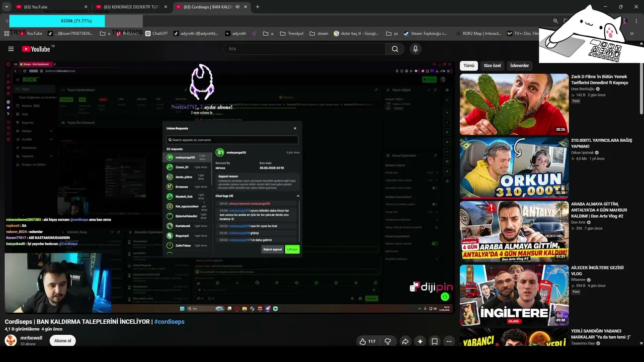
Task: Select Zonex_01 row in requests list
Action: pyautogui.click(x=188, y=167)
